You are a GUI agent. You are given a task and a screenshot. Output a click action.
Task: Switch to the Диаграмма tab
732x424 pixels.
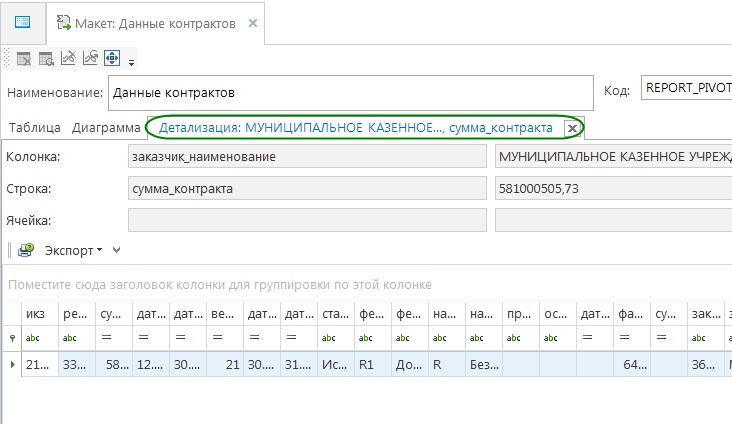click(106, 128)
